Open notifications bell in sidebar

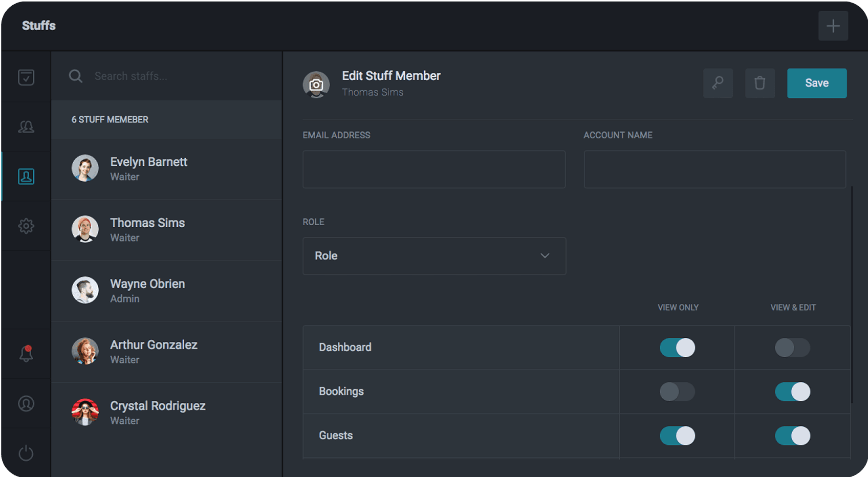[x=26, y=354]
